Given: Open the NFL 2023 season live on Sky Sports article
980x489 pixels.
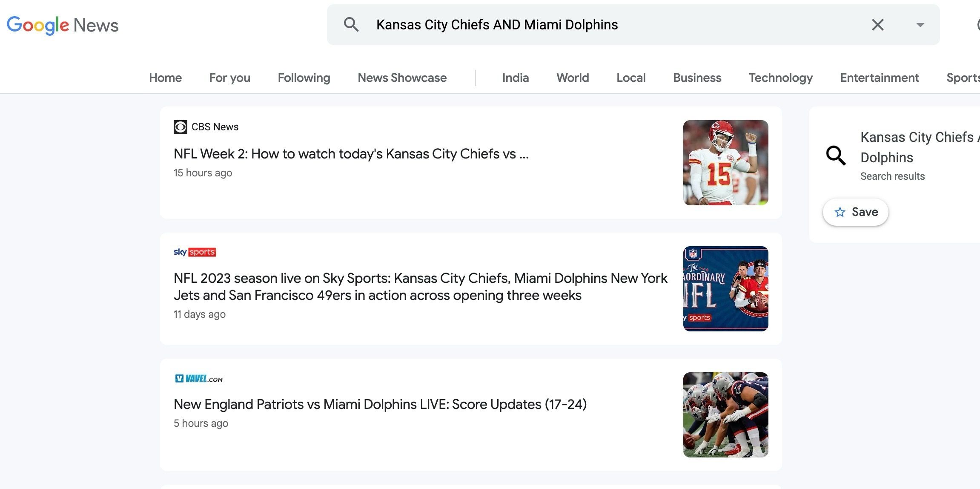Looking at the screenshot, I should pyautogui.click(x=421, y=287).
